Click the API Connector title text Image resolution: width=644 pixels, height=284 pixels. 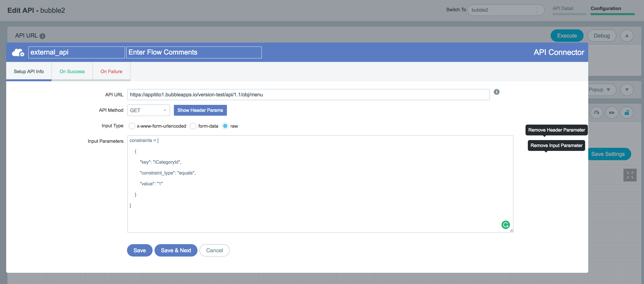coord(559,52)
